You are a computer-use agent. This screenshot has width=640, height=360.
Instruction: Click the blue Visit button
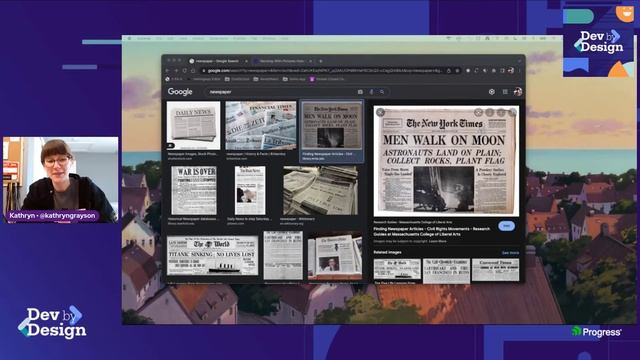[506, 226]
